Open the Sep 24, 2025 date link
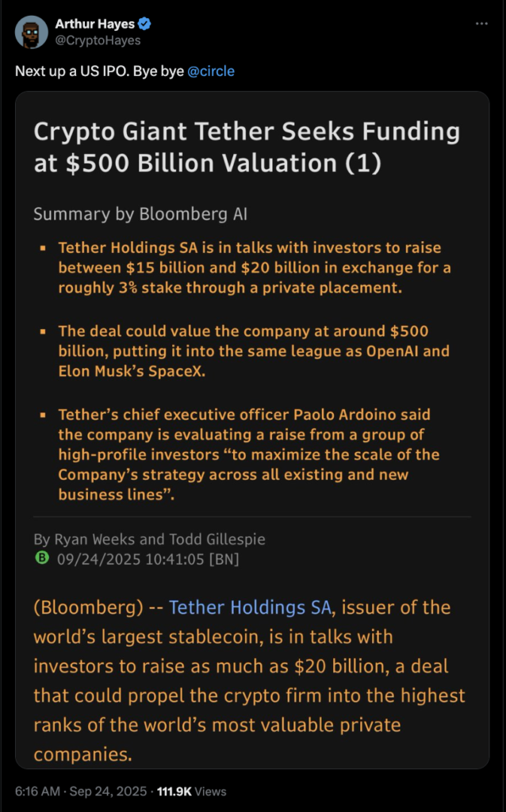506x812 pixels. 108,791
